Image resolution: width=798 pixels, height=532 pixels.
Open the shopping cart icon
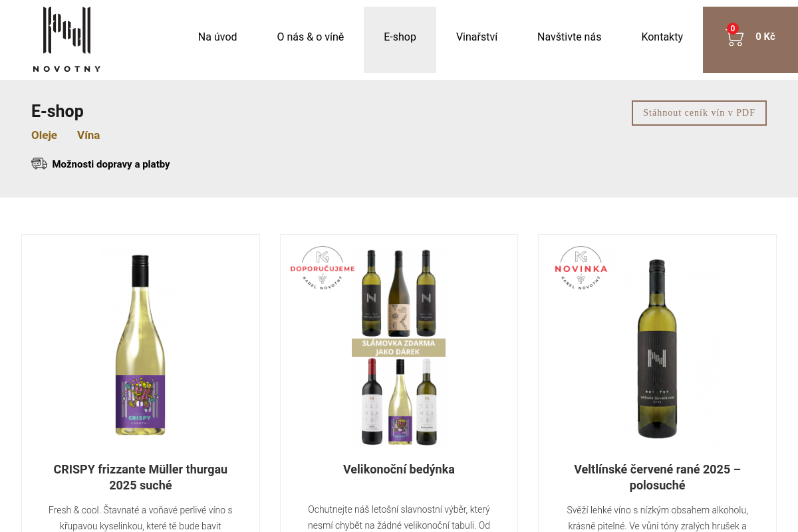735,39
